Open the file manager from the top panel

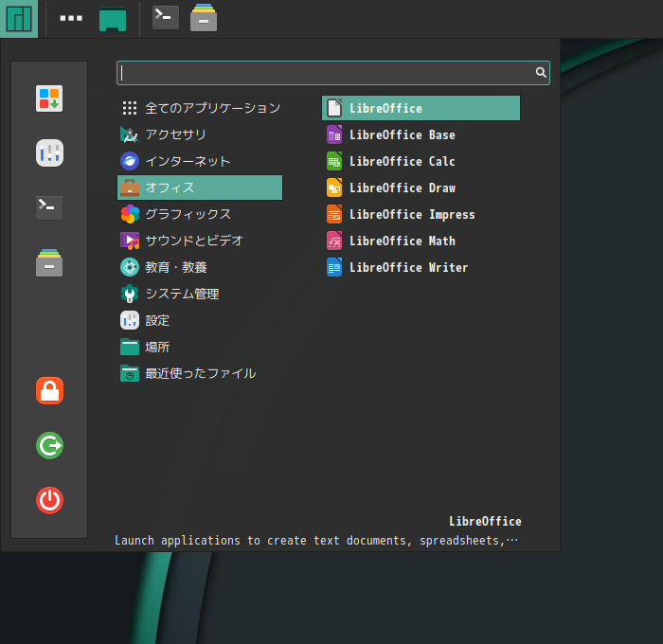pyautogui.click(x=204, y=17)
